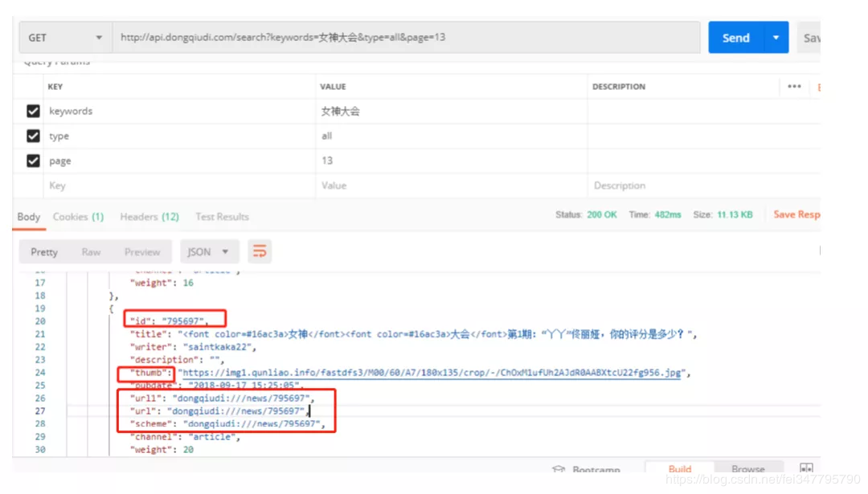Click the type value 'all'
Viewport: 868px width, 494px height.
point(326,136)
